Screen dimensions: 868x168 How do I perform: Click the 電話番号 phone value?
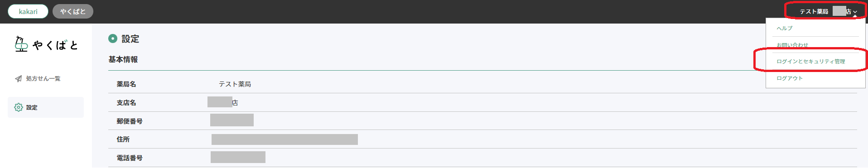pyautogui.click(x=238, y=157)
